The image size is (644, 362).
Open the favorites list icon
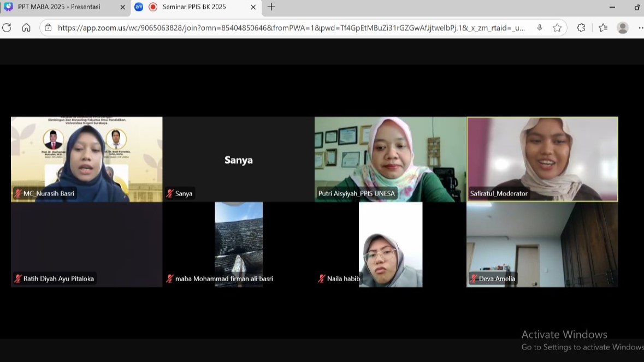point(602,28)
